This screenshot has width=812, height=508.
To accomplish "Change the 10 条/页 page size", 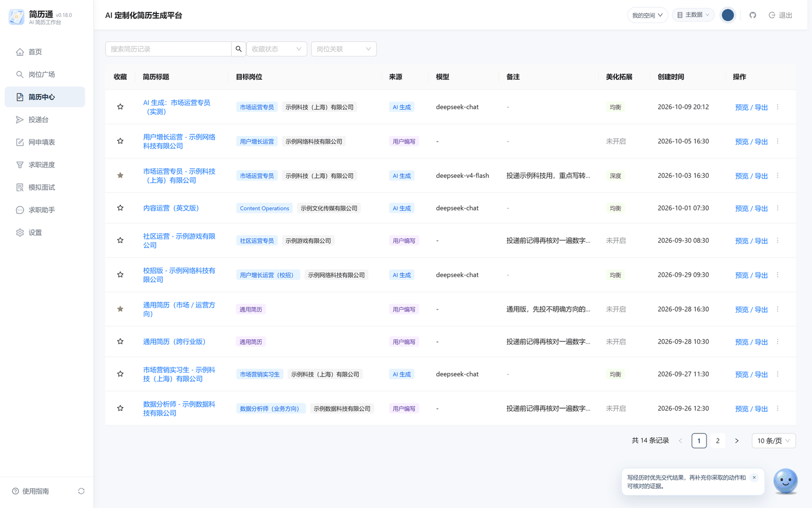I will pyautogui.click(x=774, y=441).
